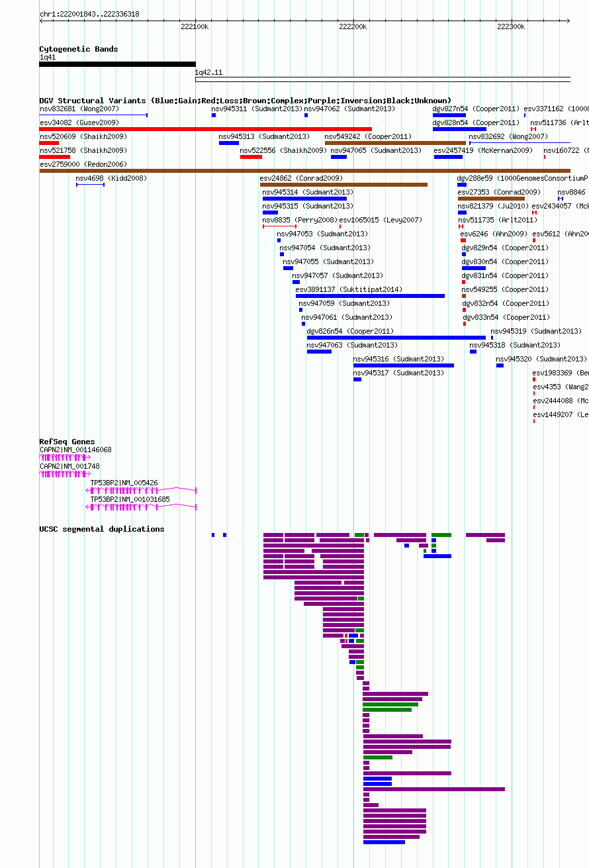Click variant nsv947053 (Sudmant2013)

[x=322, y=234]
